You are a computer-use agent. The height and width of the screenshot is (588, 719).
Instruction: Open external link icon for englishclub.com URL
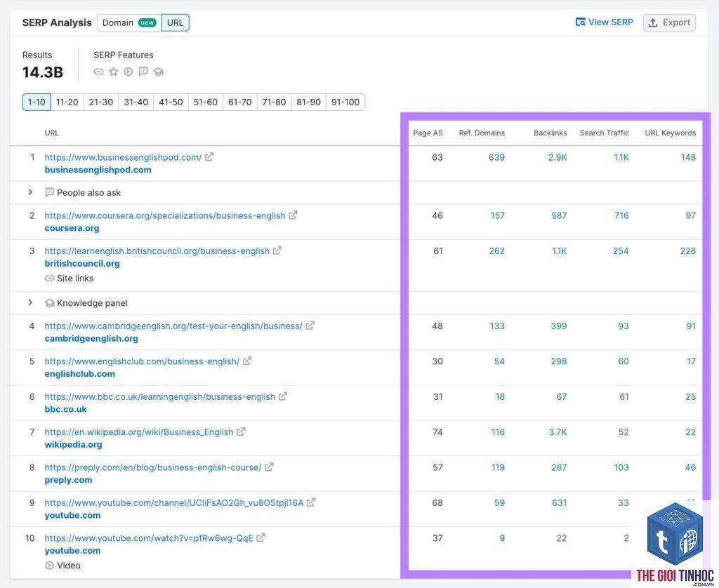247,361
